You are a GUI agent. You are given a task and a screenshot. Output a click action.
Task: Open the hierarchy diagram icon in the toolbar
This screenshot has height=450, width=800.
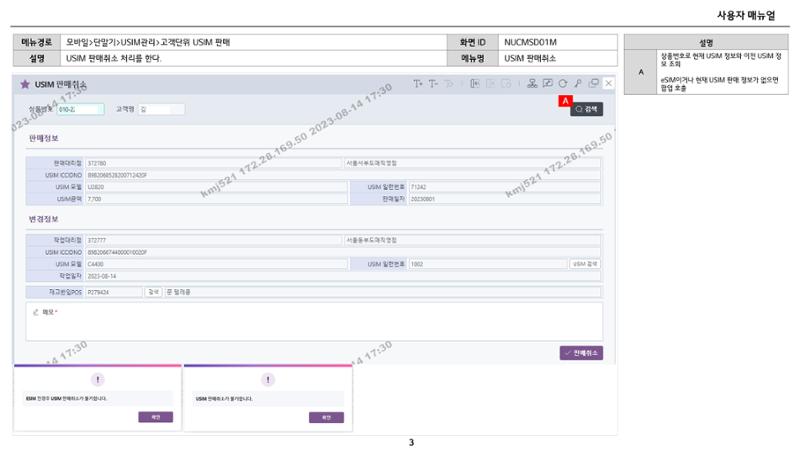(x=532, y=83)
